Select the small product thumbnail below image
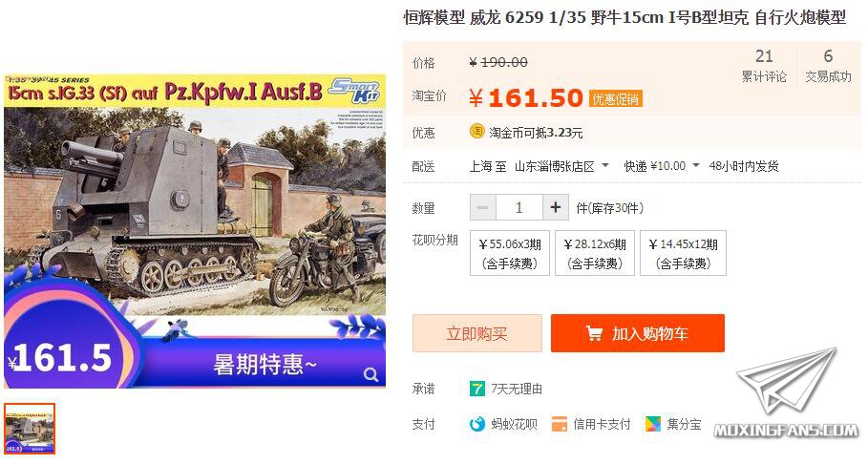 click(30, 429)
